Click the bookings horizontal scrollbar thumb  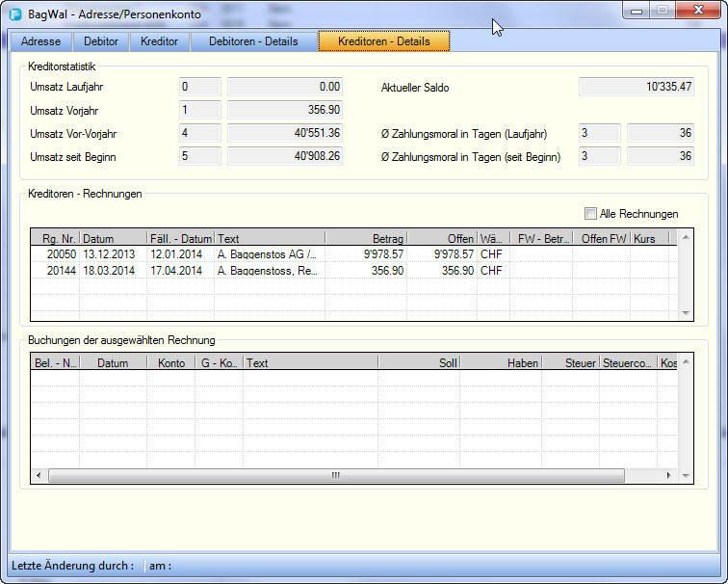336,476
